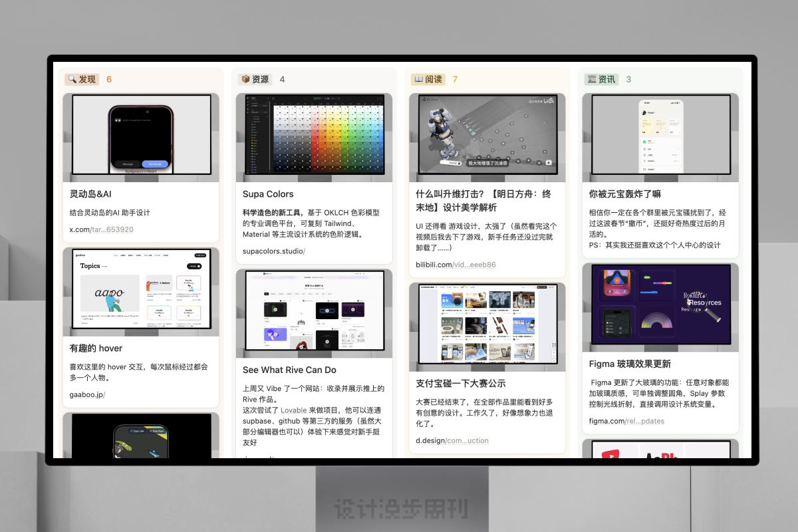Image resolution: width=798 pixels, height=532 pixels.
Task: Click the Supa Colors color palette thumbnail
Action: point(314,137)
